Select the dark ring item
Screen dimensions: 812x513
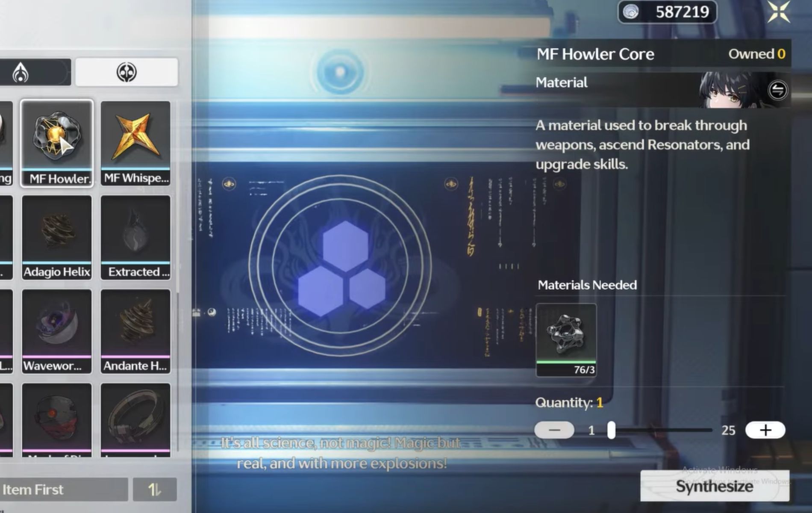click(x=135, y=419)
